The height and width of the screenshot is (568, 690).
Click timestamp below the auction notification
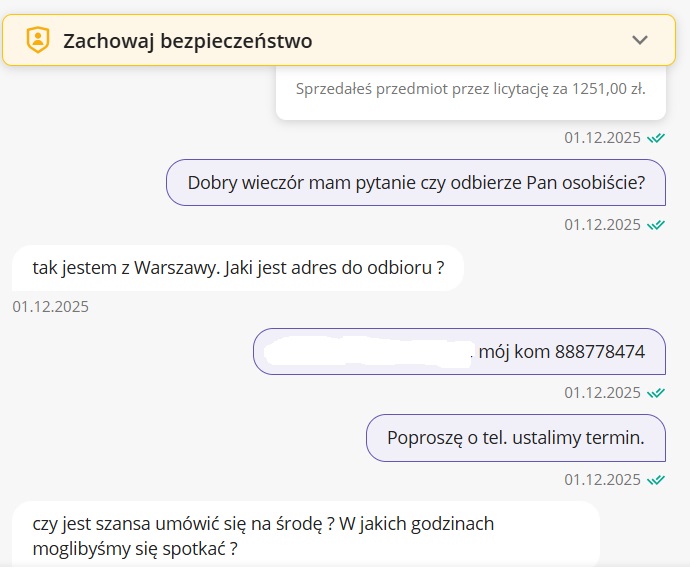pyautogui.click(x=602, y=138)
